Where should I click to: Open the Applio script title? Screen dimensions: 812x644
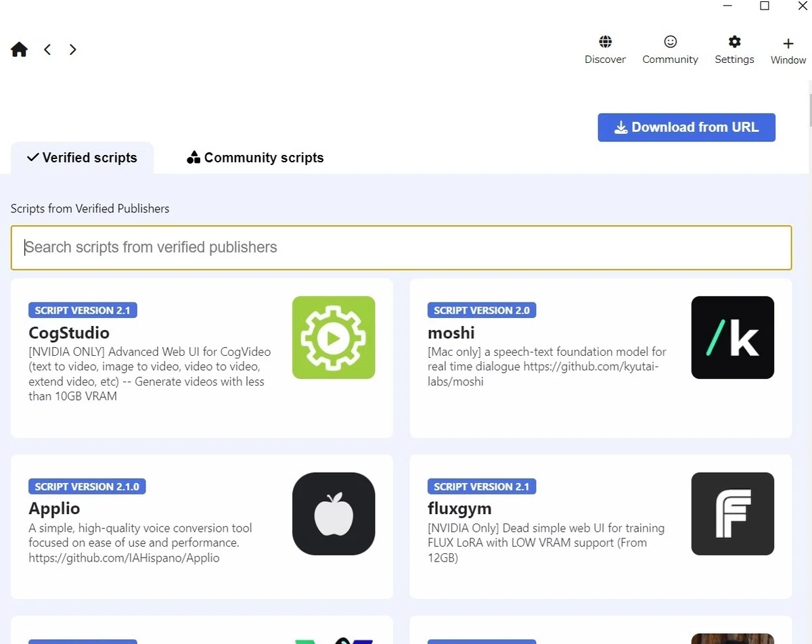tap(54, 509)
